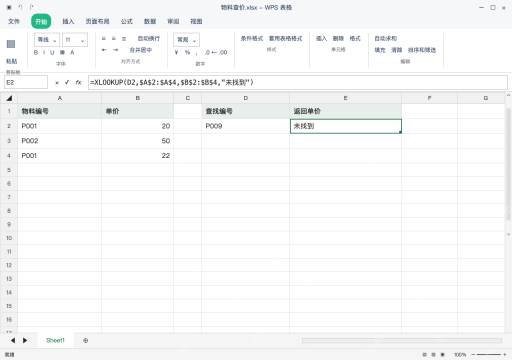Switch to Page Break view icon in status bar
The width and height of the screenshot is (512, 360).
click(443, 355)
